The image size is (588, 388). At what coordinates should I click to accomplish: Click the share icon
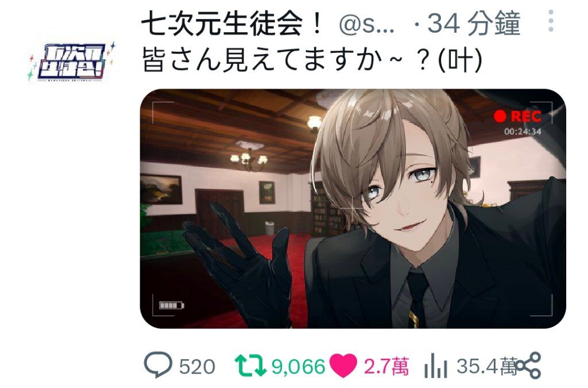[x=528, y=366]
